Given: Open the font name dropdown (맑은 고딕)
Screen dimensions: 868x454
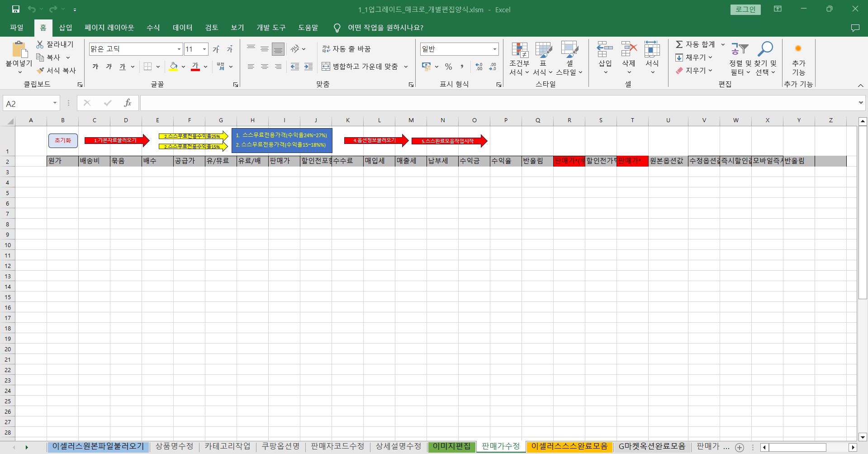Looking at the screenshot, I should tap(179, 49).
